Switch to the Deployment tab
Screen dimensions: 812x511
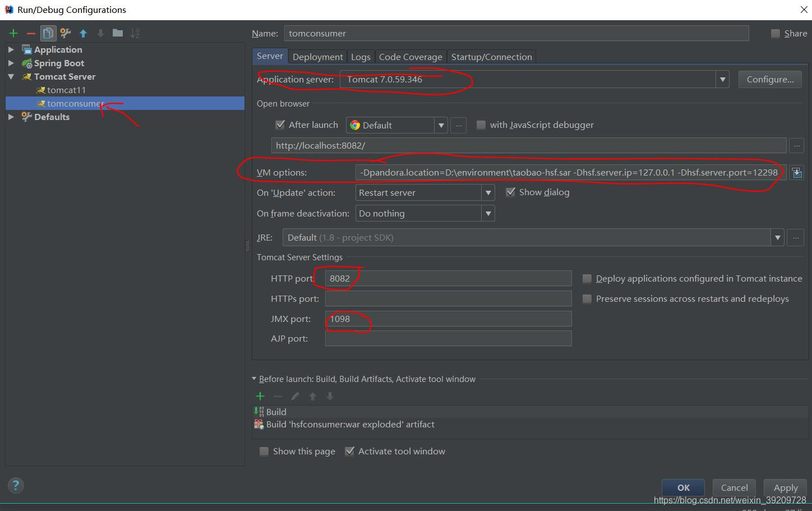[x=317, y=57]
